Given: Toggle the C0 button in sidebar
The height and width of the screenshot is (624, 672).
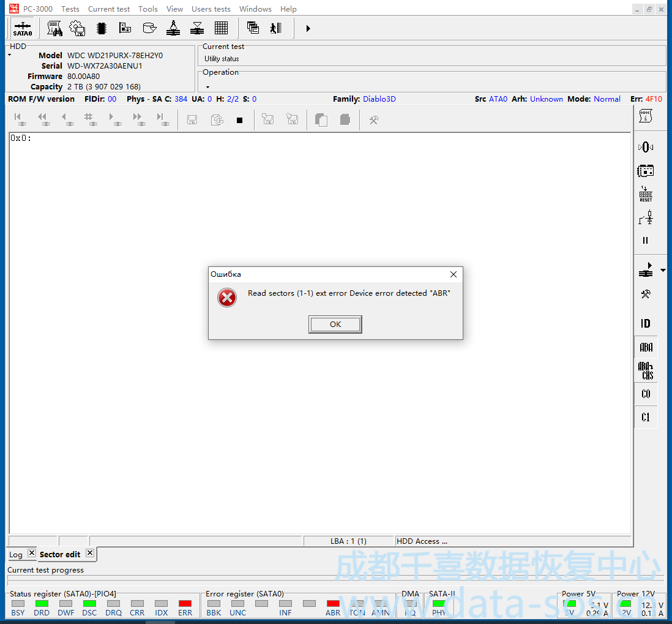Looking at the screenshot, I should point(646,394).
